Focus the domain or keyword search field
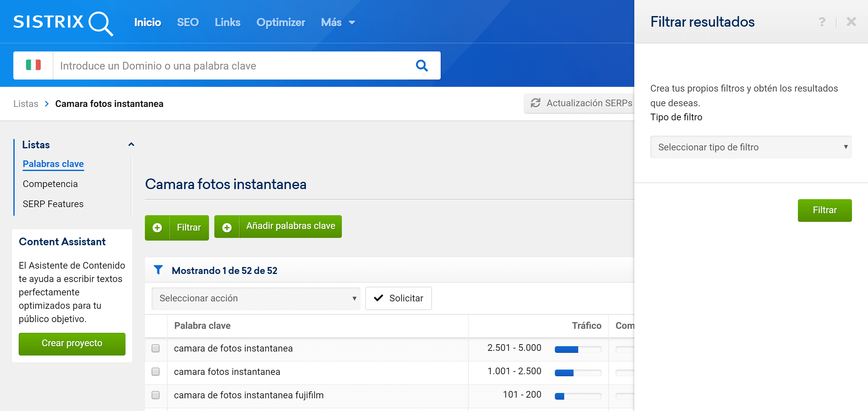Viewport: 868px width, 411px height. 232,65
